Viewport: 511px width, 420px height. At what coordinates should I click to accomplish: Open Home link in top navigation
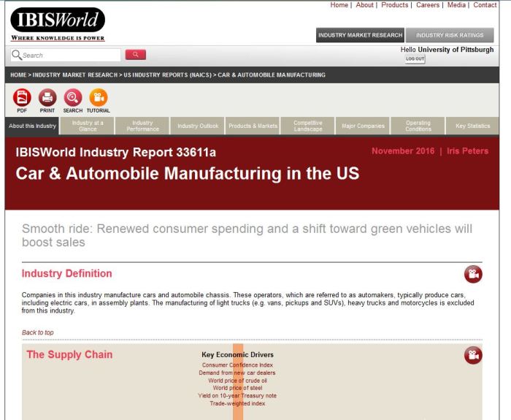(339, 5)
